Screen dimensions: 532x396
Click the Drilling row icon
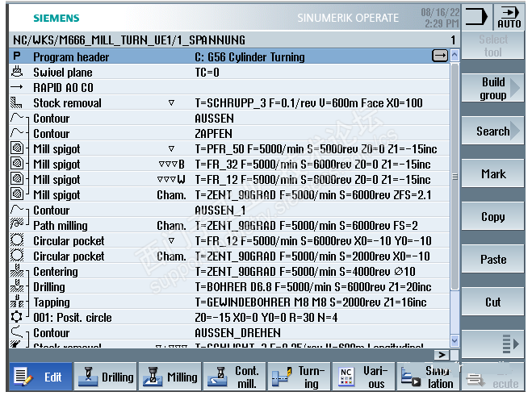tap(17, 286)
